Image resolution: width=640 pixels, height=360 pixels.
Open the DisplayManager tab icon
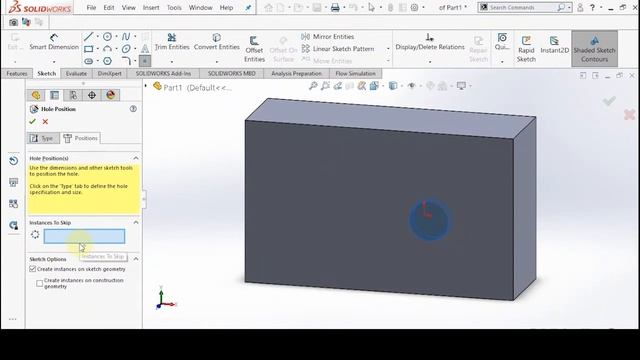coord(110,95)
